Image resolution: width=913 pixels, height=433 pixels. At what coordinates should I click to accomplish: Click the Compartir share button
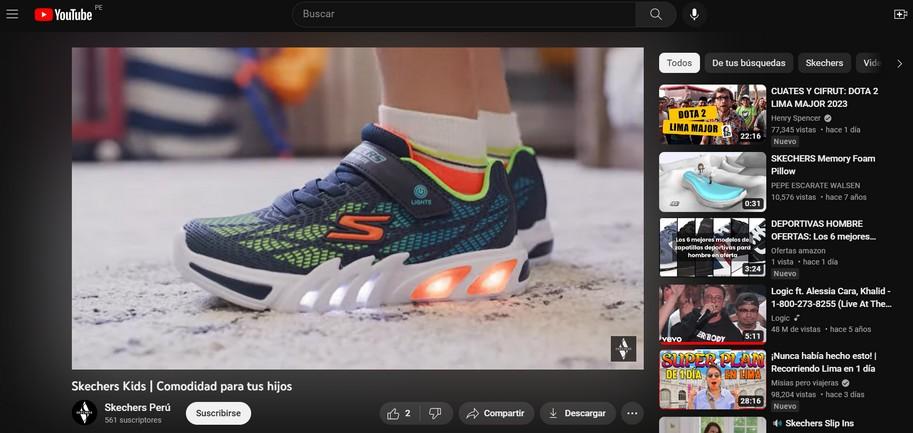[496, 413]
